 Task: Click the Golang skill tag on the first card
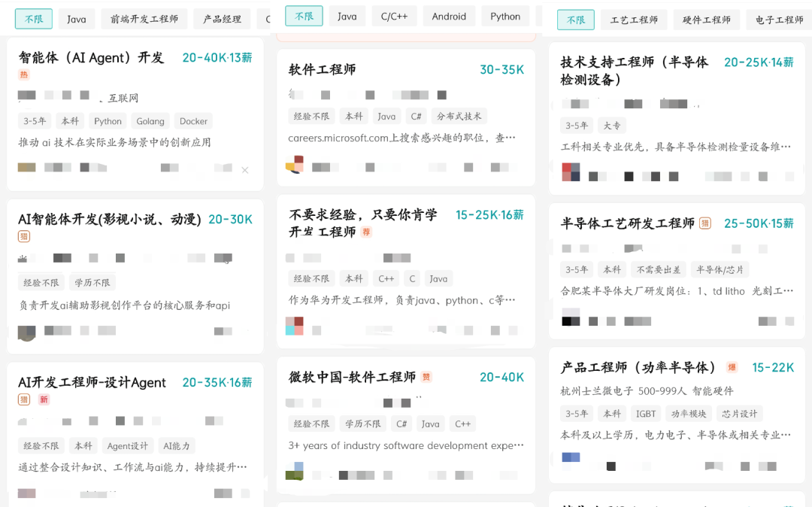[150, 120]
